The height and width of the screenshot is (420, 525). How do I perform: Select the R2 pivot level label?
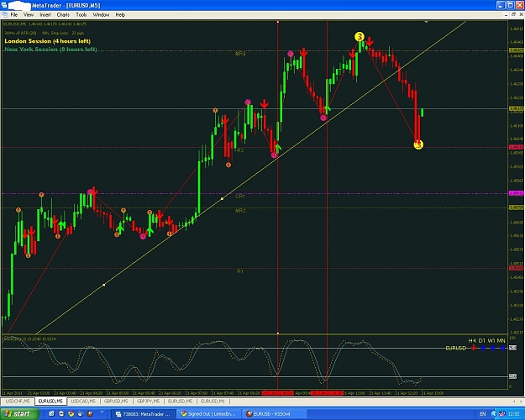240,150
